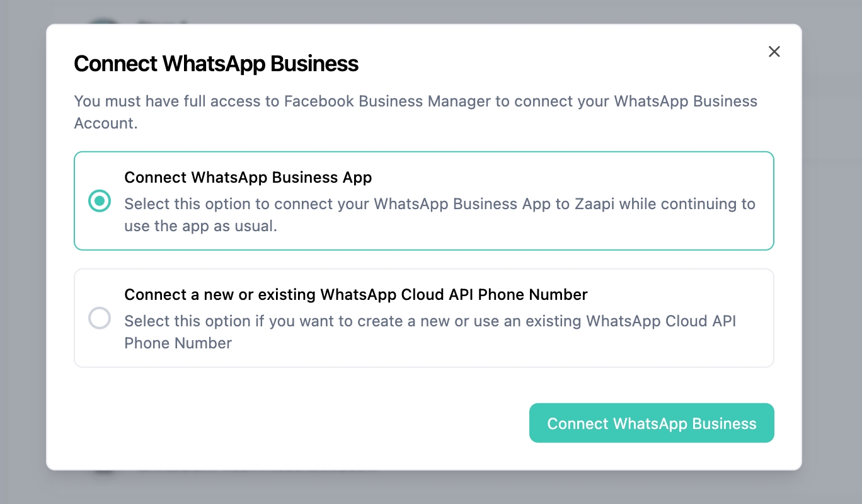
Task: Select the Connect WhatsApp Business App radio button
Action: [100, 201]
